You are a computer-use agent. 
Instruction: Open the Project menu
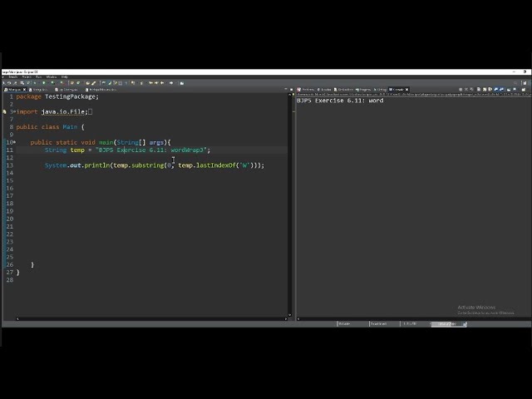click(x=27, y=77)
